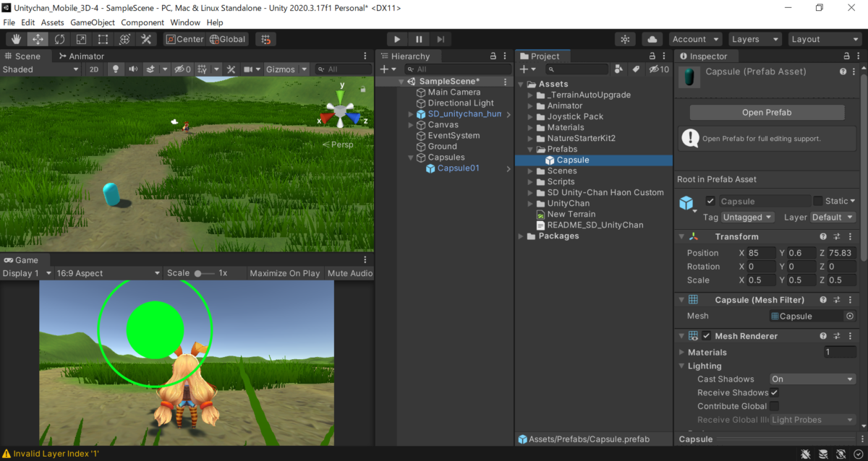This screenshot has width=868, height=461.
Task: Toggle Global handle rotation button
Action: click(x=228, y=39)
